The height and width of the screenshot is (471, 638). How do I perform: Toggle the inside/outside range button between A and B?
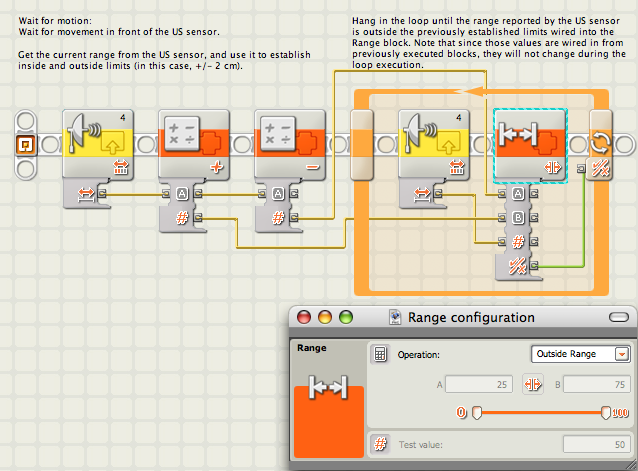[x=533, y=384]
